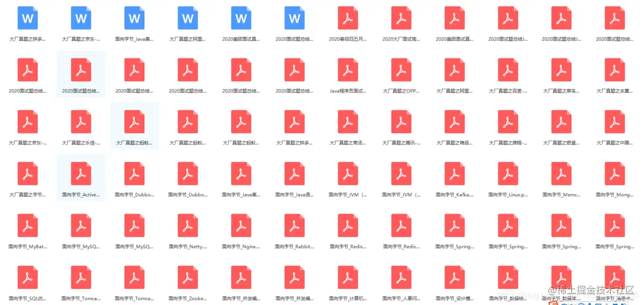The image size is (644, 305).
Task: Select Word document 面向字节_Java集
Action: coord(135,18)
